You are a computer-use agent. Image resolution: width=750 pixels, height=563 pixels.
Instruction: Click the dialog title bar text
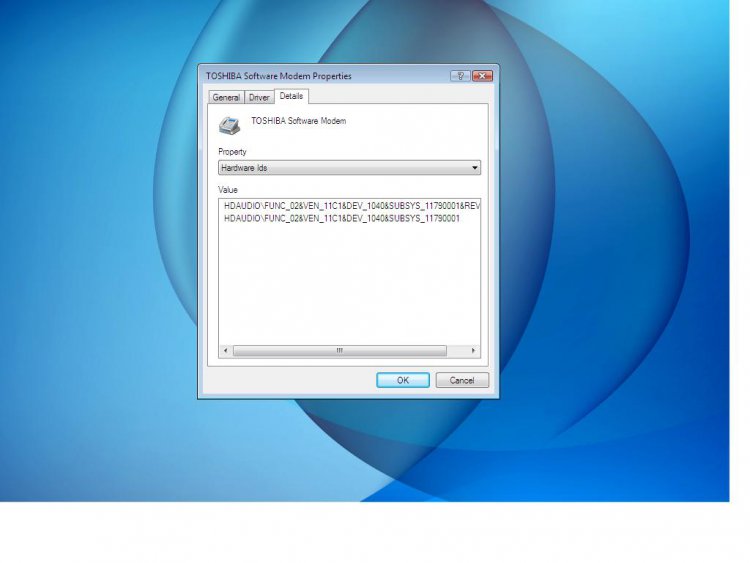coord(278,76)
